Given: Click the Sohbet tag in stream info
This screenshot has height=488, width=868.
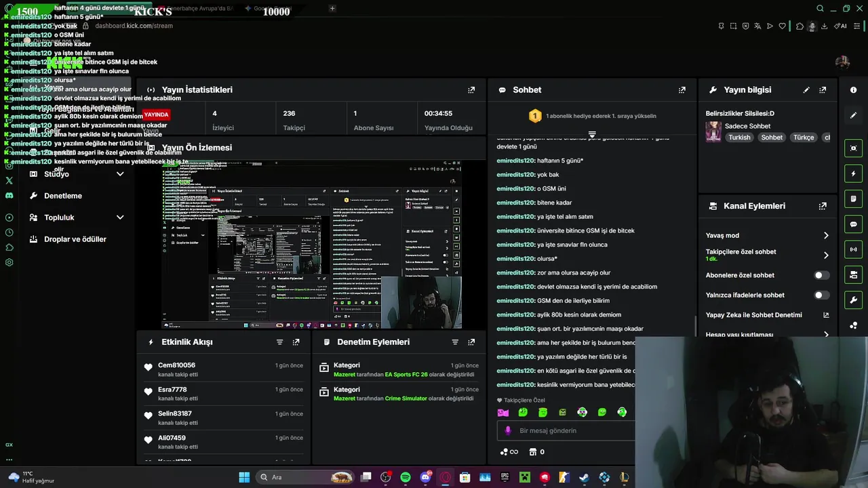Looking at the screenshot, I should (x=772, y=137).
